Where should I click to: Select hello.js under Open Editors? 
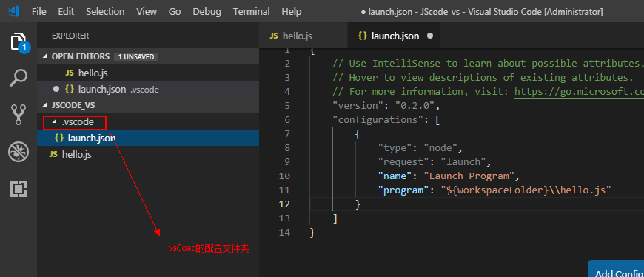148,73
